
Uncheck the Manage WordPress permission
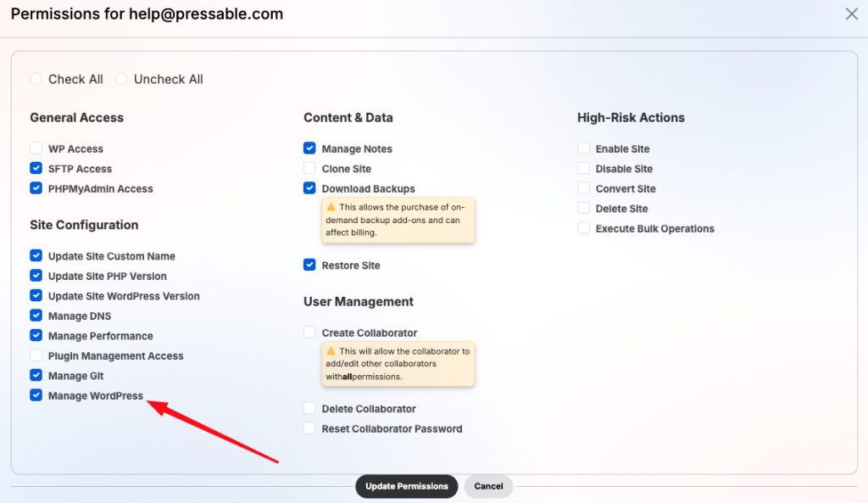(x=36, y=395)
